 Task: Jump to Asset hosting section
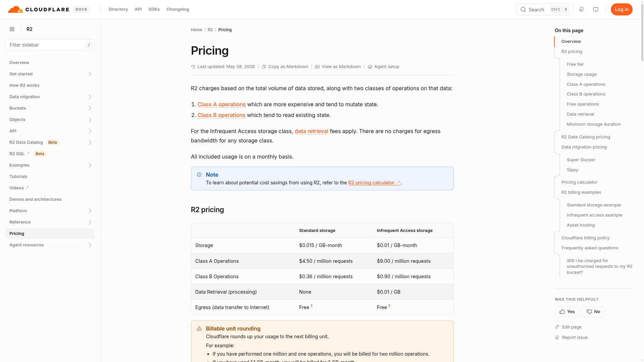[581, 225]
